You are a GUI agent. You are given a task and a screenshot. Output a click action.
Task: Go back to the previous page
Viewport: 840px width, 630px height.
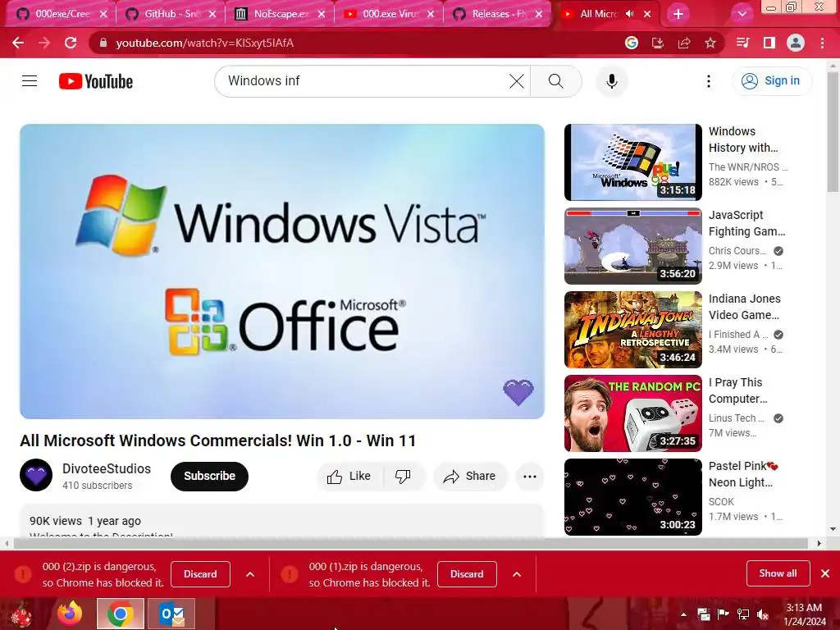point(18,43)
